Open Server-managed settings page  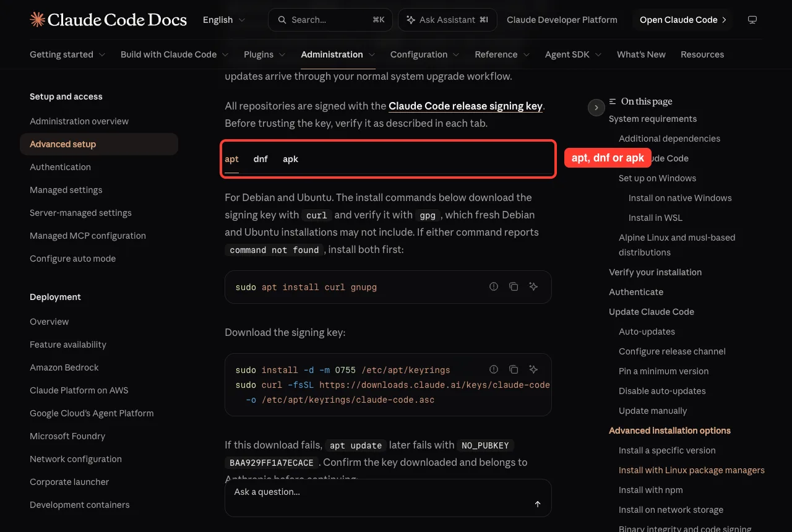coord(80,213)
